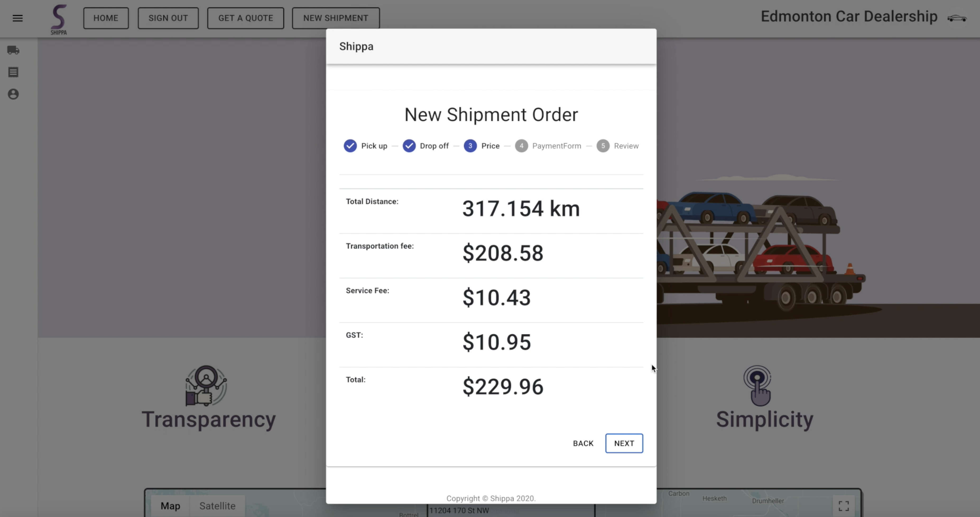Select the Review step number 5

603,146
